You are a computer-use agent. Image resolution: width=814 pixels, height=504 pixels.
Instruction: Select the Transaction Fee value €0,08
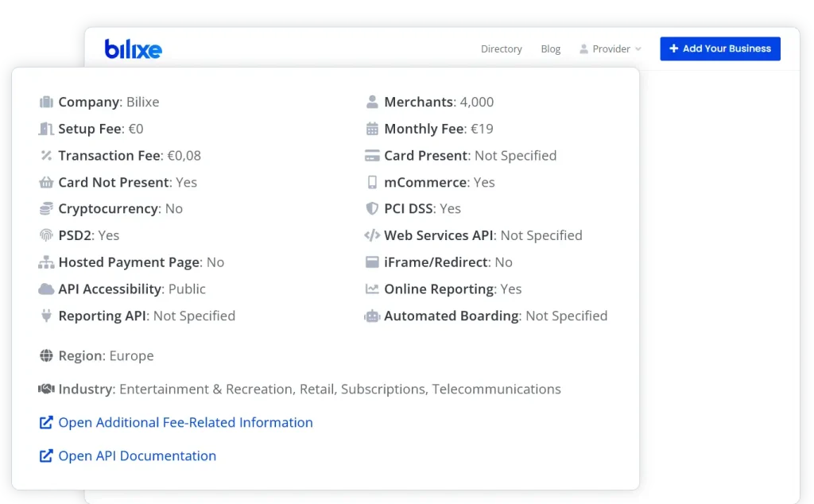pyautogui.click(x=184, y=155)
